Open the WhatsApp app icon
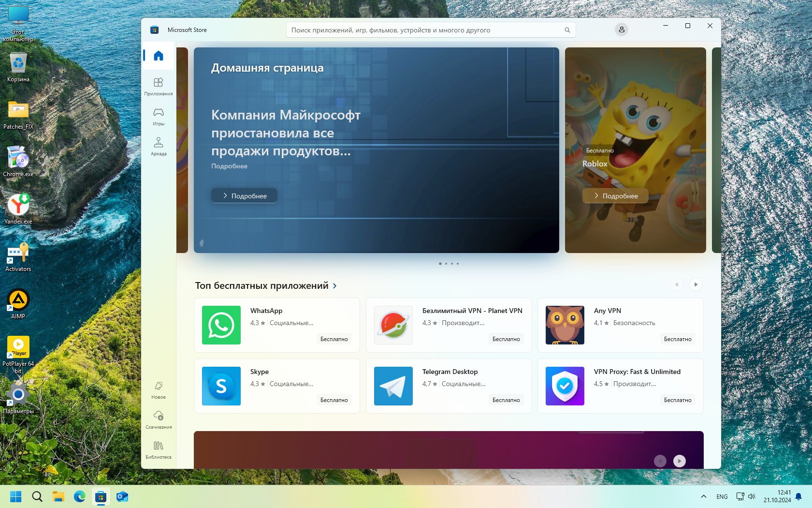Viewport: 812px width, 508px height. click(x=221, y=325)
